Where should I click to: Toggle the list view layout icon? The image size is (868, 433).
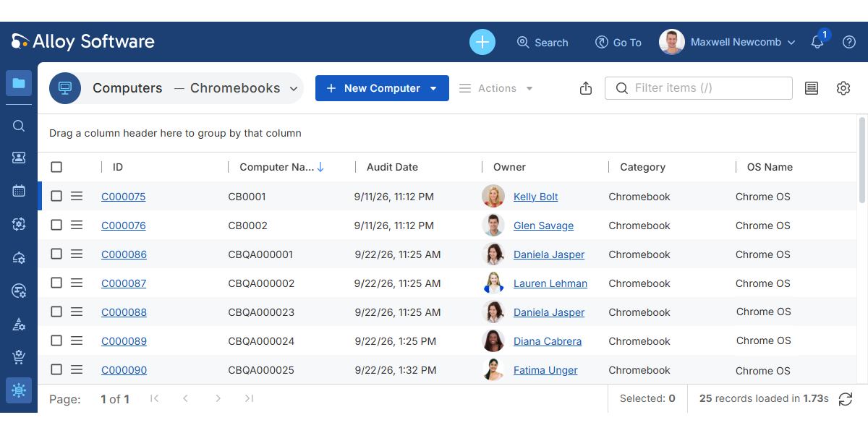[812, 88]
